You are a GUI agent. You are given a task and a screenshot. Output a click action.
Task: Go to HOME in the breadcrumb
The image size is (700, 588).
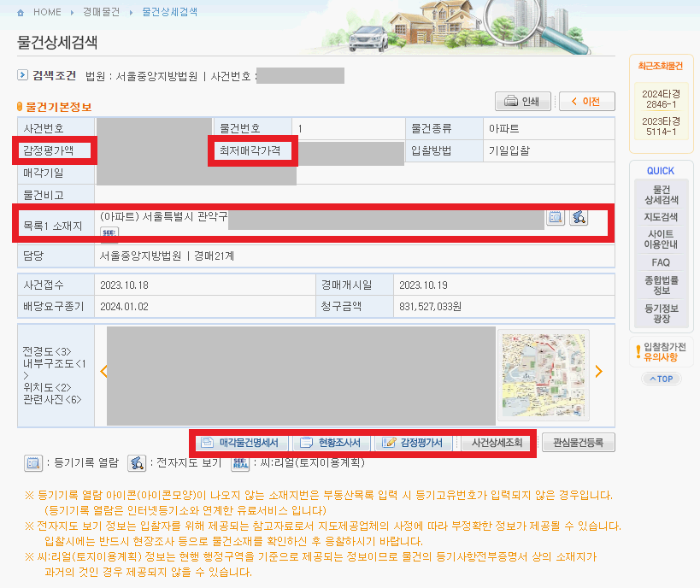tap(45, 12)
